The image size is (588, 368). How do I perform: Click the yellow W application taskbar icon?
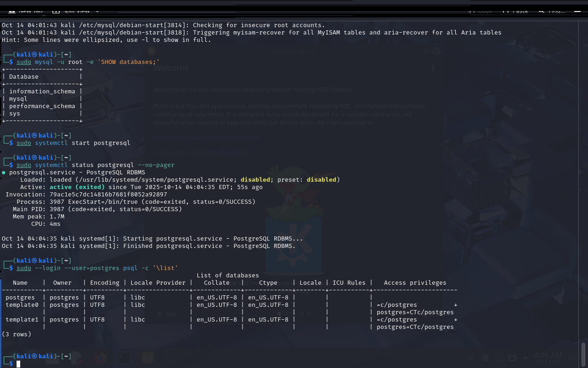[147, 358]
